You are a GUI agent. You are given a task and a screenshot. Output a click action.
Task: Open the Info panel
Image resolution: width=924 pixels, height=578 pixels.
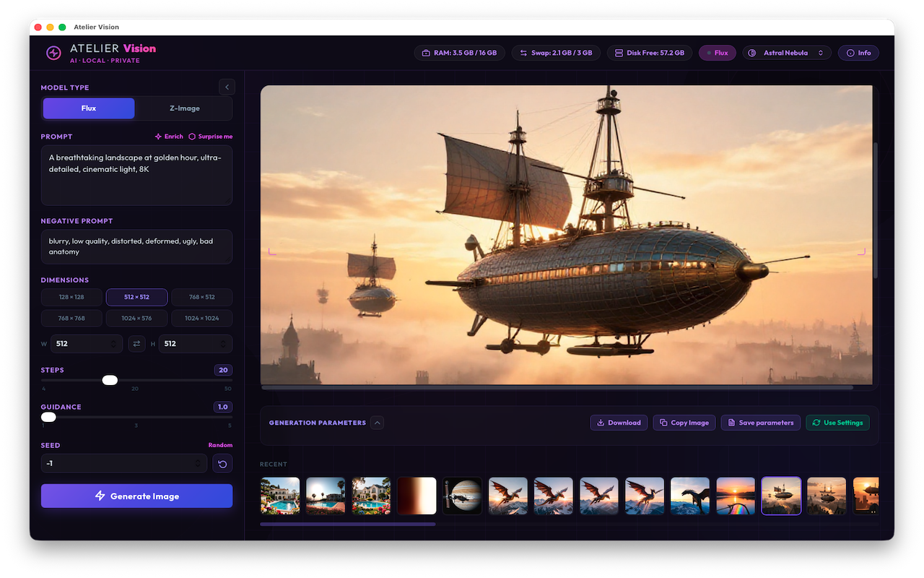pos(858,53)
